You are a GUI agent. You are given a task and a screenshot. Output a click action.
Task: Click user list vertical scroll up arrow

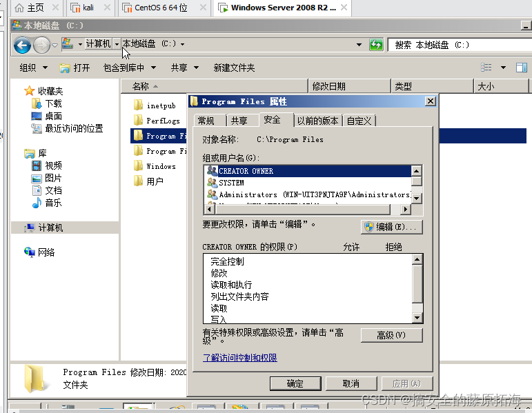coord(416,170)
